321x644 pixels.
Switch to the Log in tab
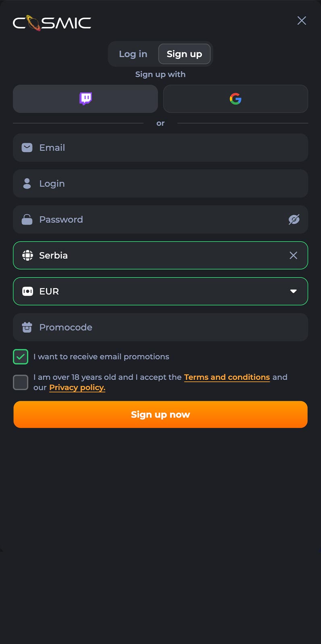coord(133,54)
